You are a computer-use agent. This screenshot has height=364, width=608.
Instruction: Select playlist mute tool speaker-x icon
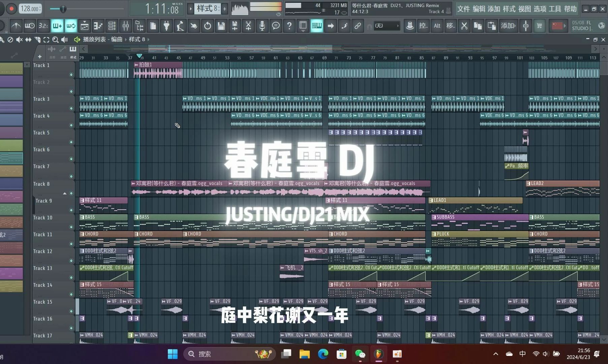(x=19, y=40)
